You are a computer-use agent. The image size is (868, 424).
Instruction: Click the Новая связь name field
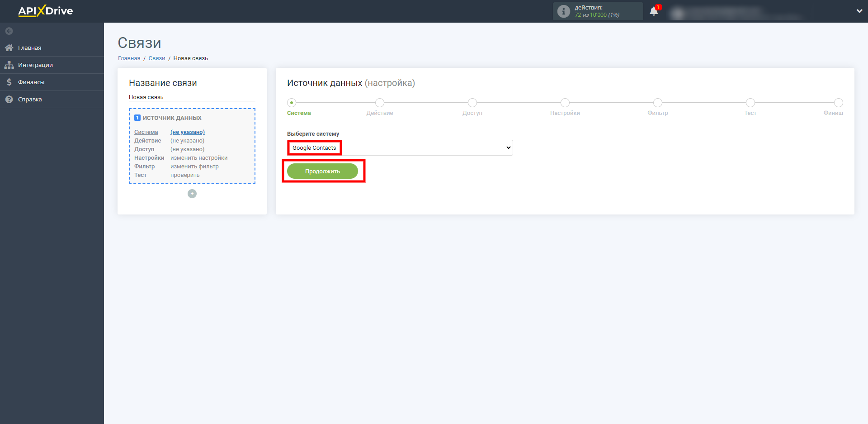192,97
